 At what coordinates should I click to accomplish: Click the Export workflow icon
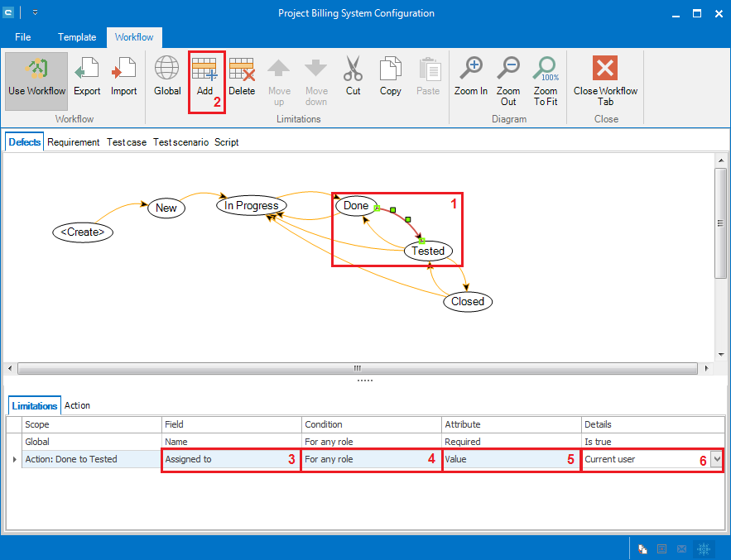click(x=87, y=77)
